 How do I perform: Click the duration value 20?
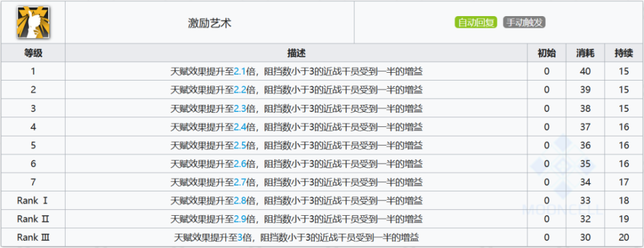click(x=624, y=237)
